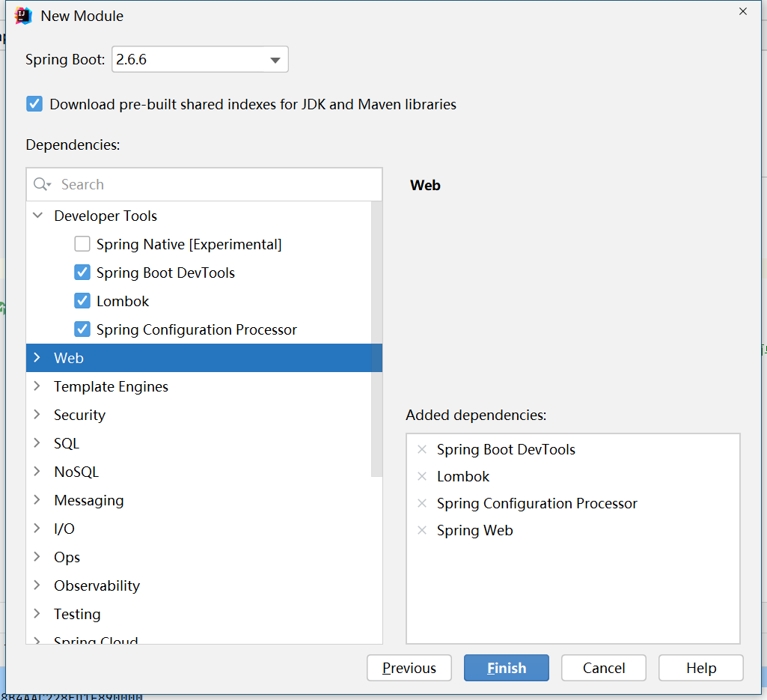Viewport: 767px width, 700px height.
Task: Close the New Module dialog
Action: [742, 11]
